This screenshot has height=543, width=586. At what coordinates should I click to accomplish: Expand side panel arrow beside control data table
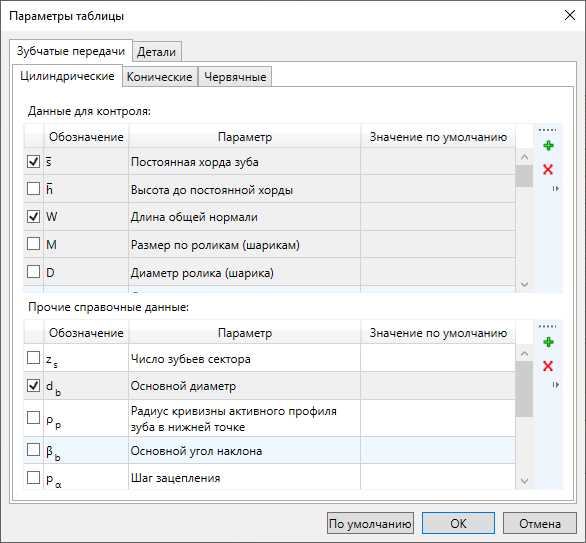tap(556, 189)
